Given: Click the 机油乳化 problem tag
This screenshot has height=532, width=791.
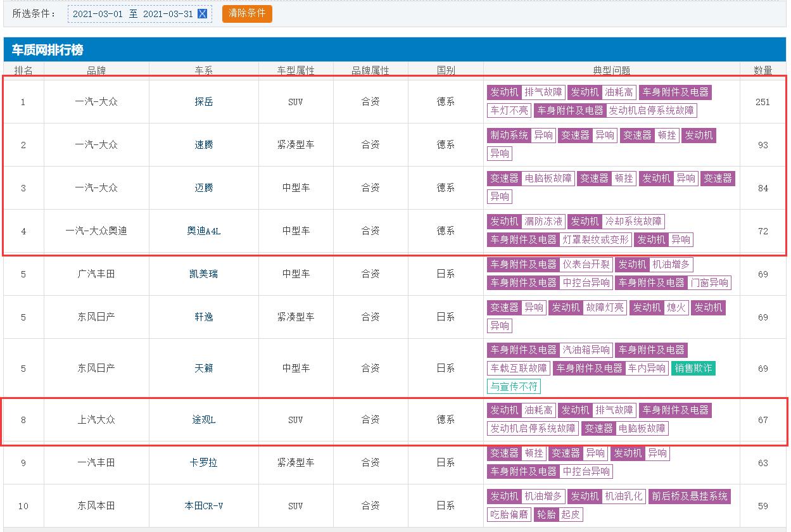Looking at the screenshot, I should coord(623,497).
